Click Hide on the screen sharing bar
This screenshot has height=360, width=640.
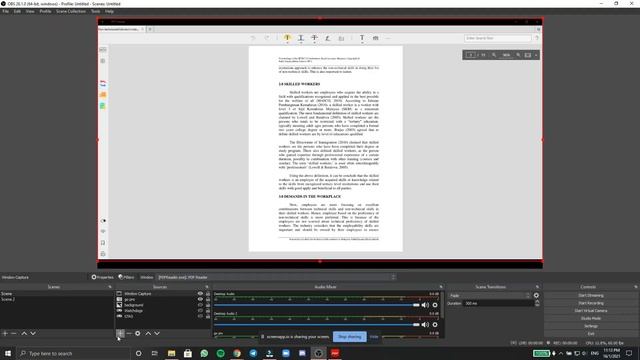pos(374,337)
